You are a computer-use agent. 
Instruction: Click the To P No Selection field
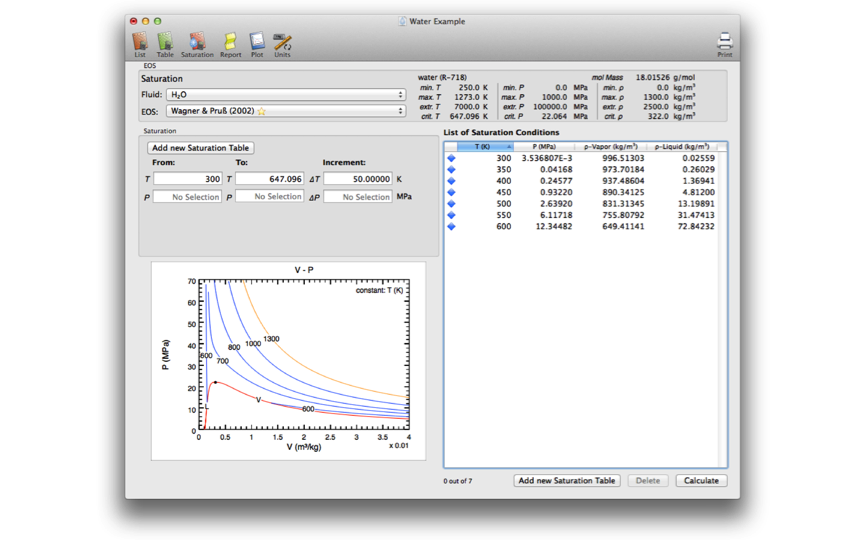click(x=269, y=196)
